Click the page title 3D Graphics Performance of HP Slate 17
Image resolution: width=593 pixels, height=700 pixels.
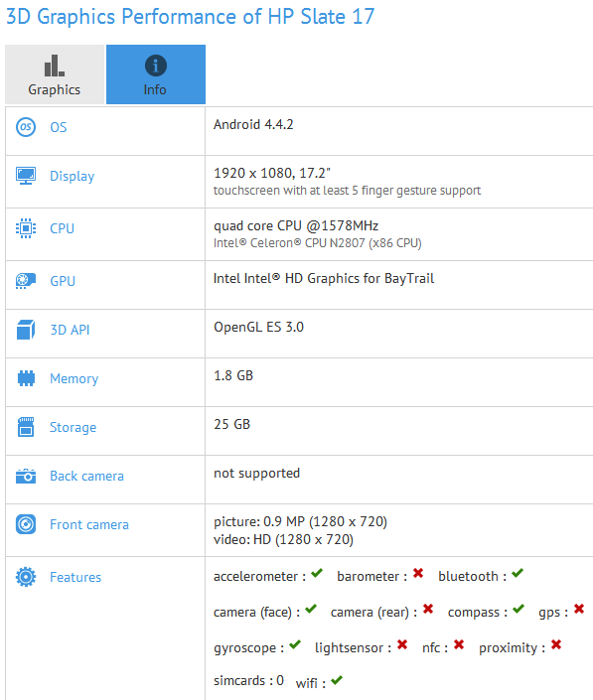pyautogui.click(x=191, y=17)
